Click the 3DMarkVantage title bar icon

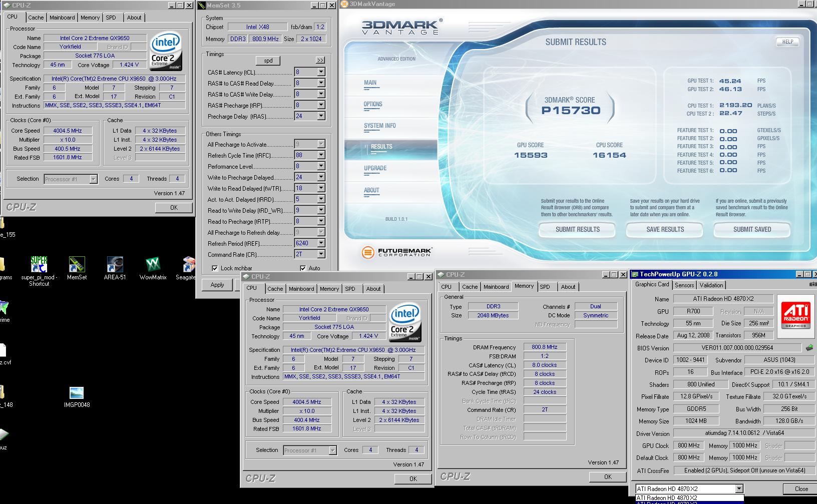coord(344,4)
